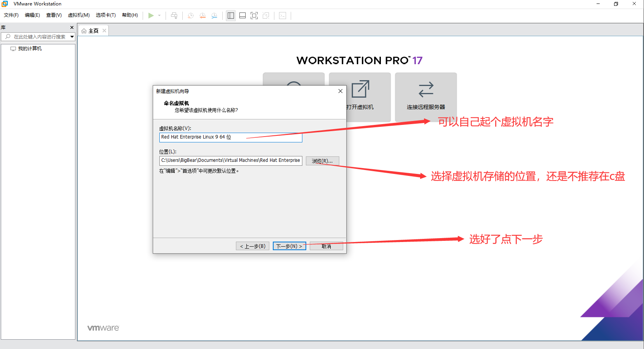The width and height of the screenshot is (644, 349).
Task: Close the 库 library panel
Action: [72, 27]
